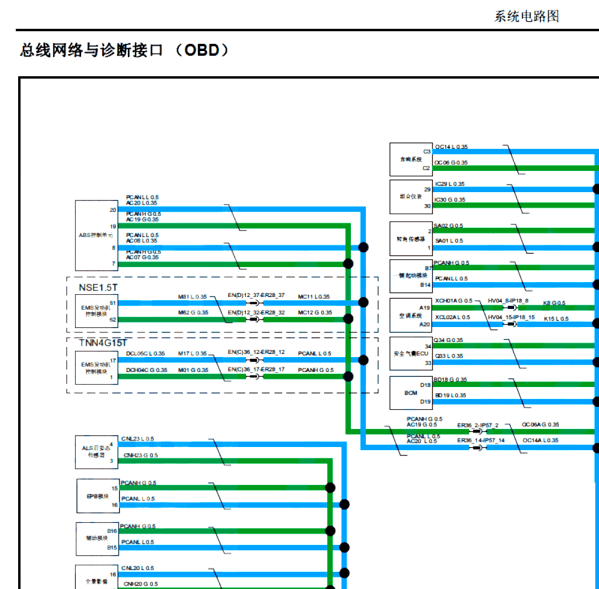Viewport: 599px width, 589px height.
Task: Click wire label K8 G 0.5
Action: [x=554, y=303]
